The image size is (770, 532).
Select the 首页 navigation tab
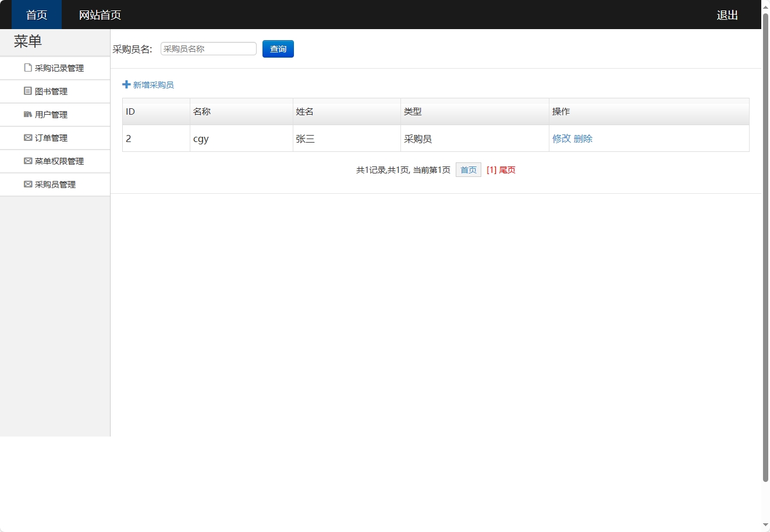36,15
